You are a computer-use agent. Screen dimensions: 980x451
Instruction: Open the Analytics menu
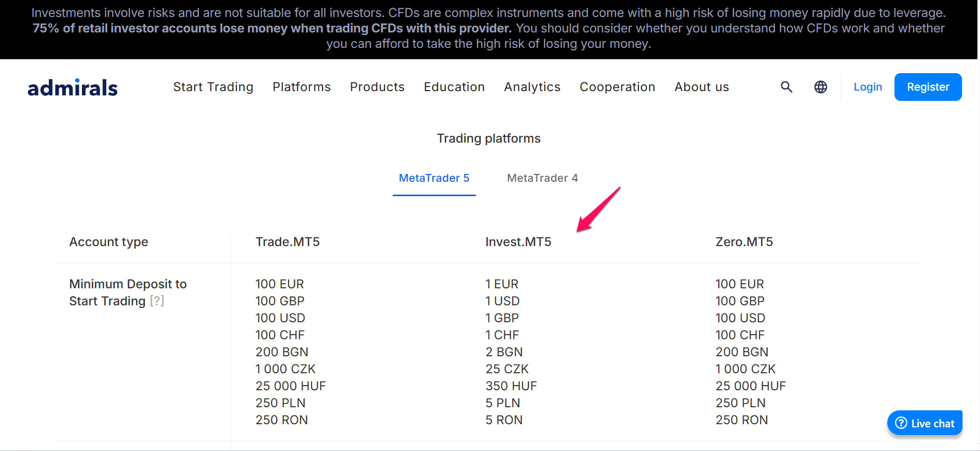(532, 87)
